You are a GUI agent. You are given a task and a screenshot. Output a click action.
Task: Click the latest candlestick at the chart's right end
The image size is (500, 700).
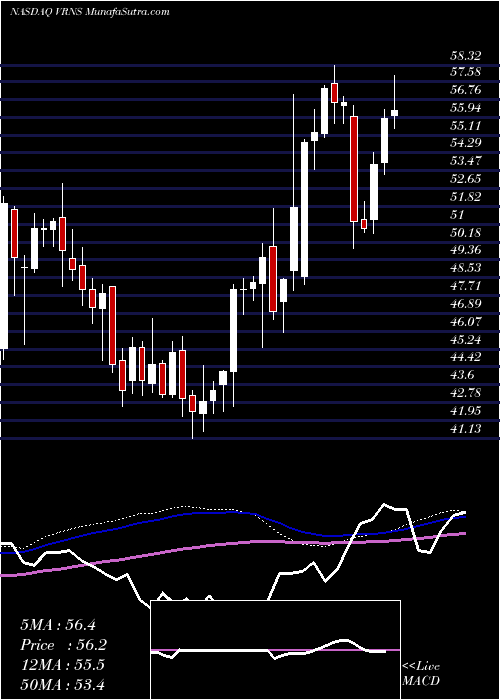coord(395,113)
